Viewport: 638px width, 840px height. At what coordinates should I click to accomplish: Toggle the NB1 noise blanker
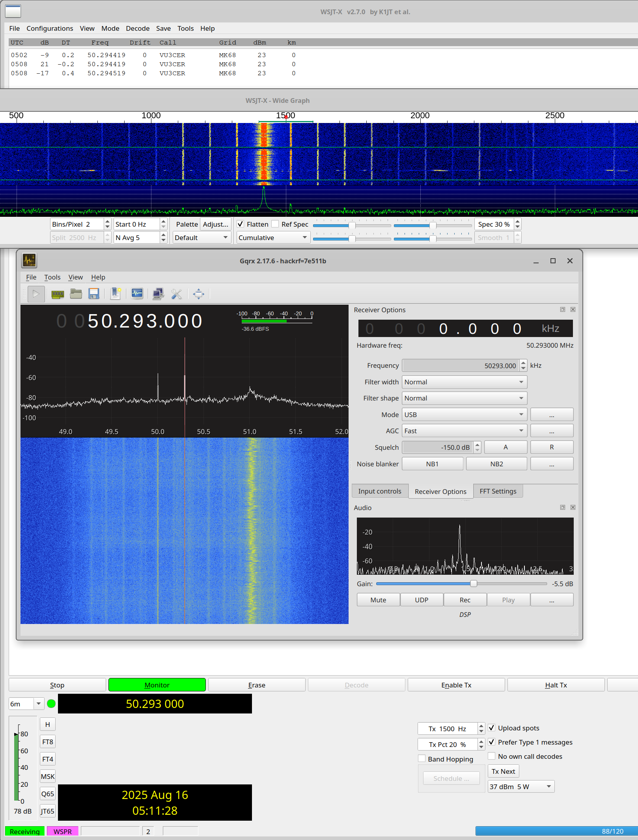tap(432, 464)
